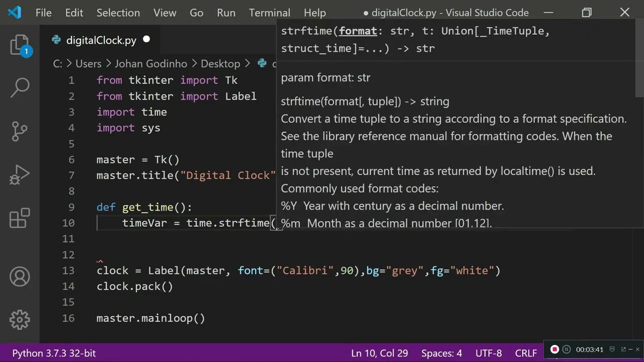Click the "Calibri" string on line 13
The width and height of the screenshot is (644, 362).
[x=305, y=270]
